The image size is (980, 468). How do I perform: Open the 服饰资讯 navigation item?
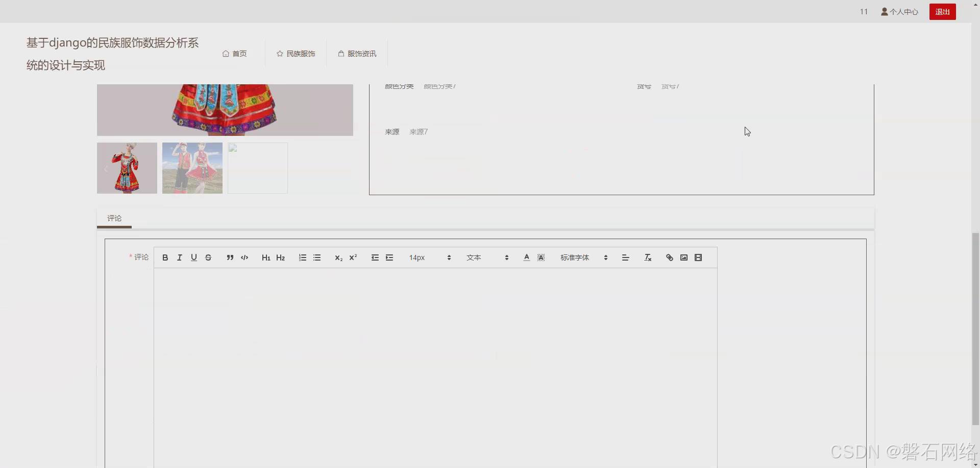click(357, 54)
